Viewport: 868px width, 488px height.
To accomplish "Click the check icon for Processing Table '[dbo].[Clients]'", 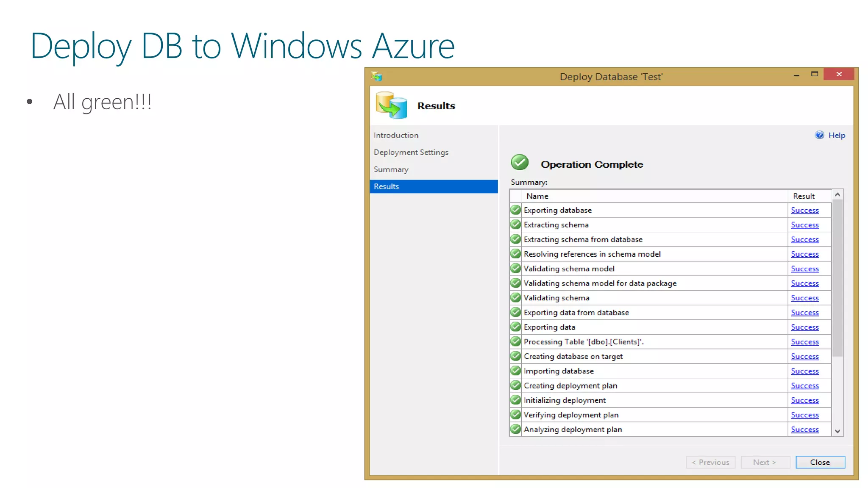I will coord(515,341).
